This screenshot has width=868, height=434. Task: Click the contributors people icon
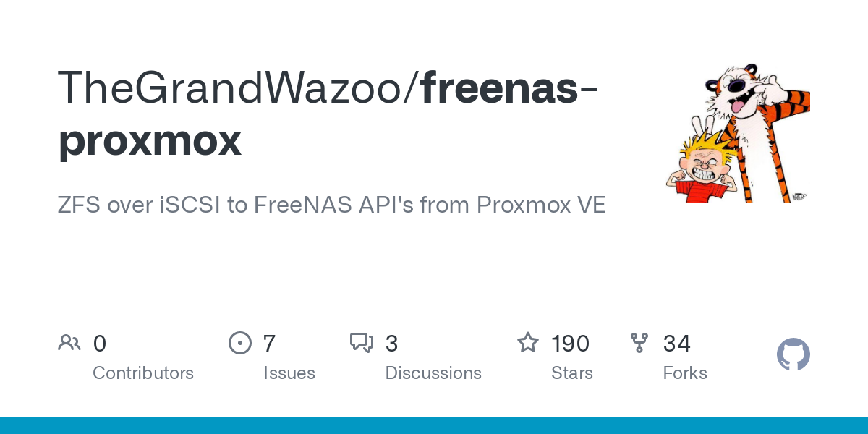pos(69,343)
